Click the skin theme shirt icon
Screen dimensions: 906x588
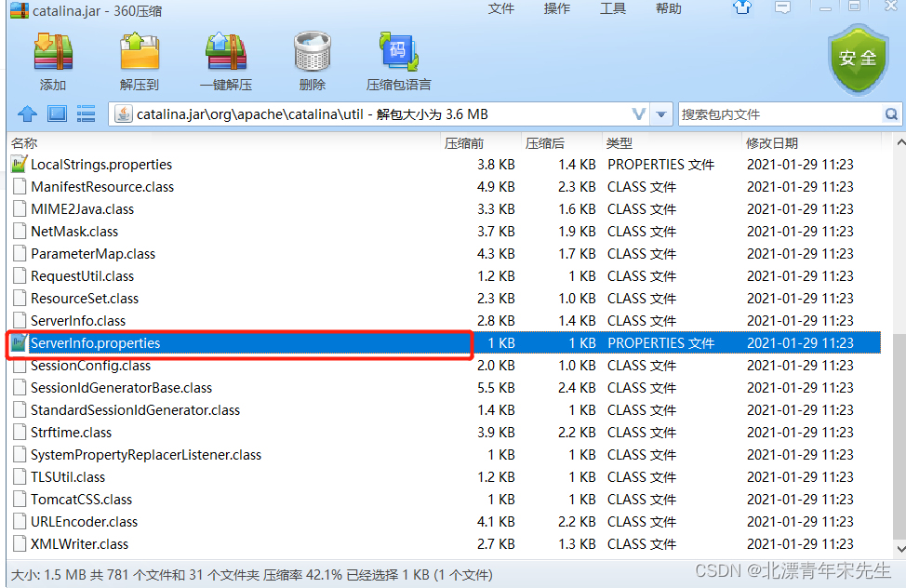click(x=741, y=9)
